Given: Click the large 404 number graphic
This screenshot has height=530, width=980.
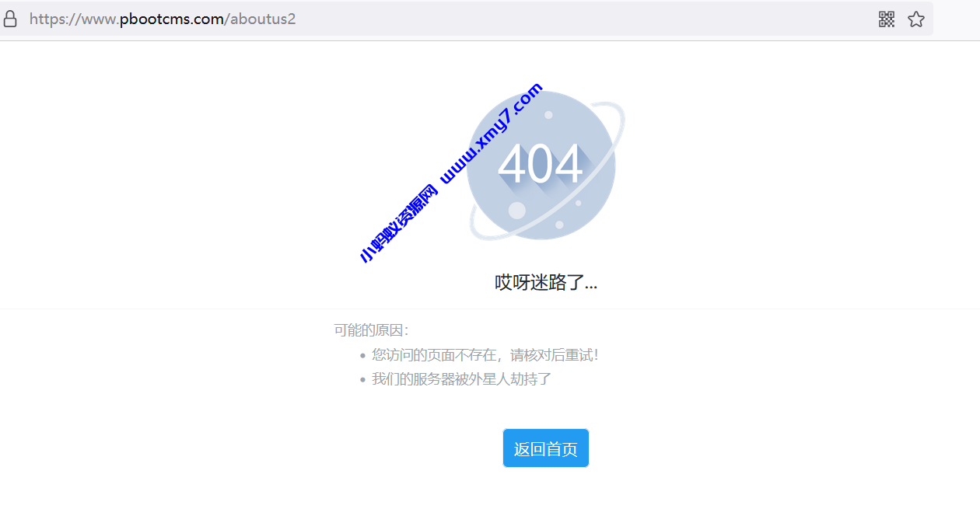Looking at the screenshot, I should pyautogui.click(x=542, y=165).
